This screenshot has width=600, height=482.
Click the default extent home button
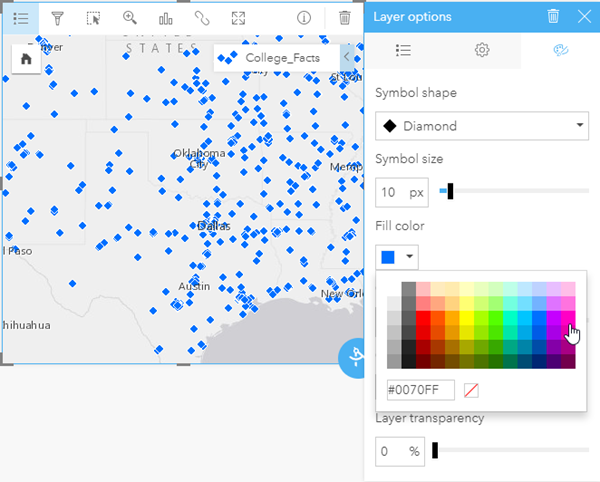(26, 59)
